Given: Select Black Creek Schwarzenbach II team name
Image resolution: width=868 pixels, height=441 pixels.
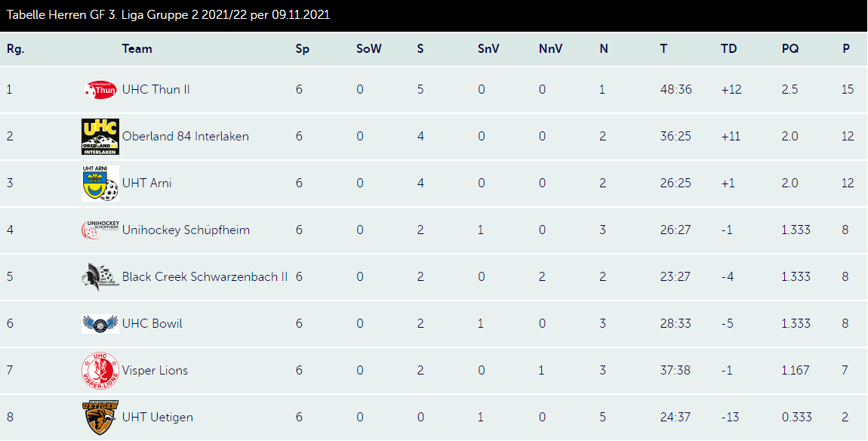Looking at the screenshot, I should pyautogui.click(x=205, y=276).
